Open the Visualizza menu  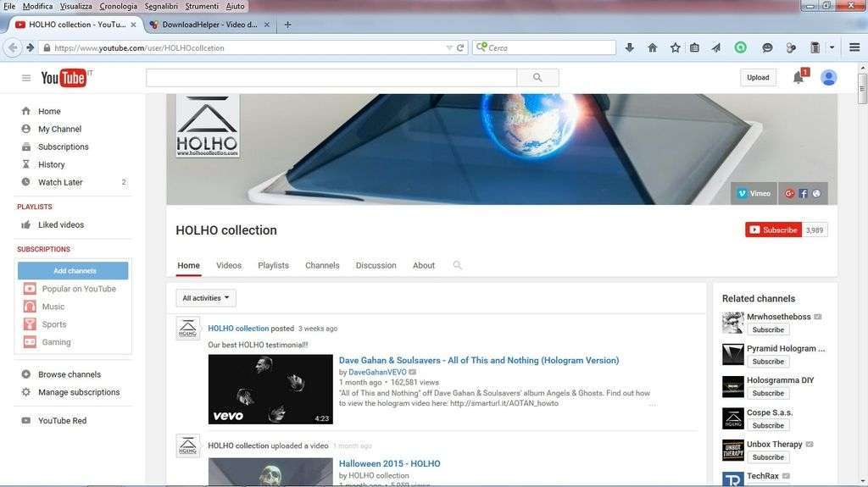(x=75, y=6)
